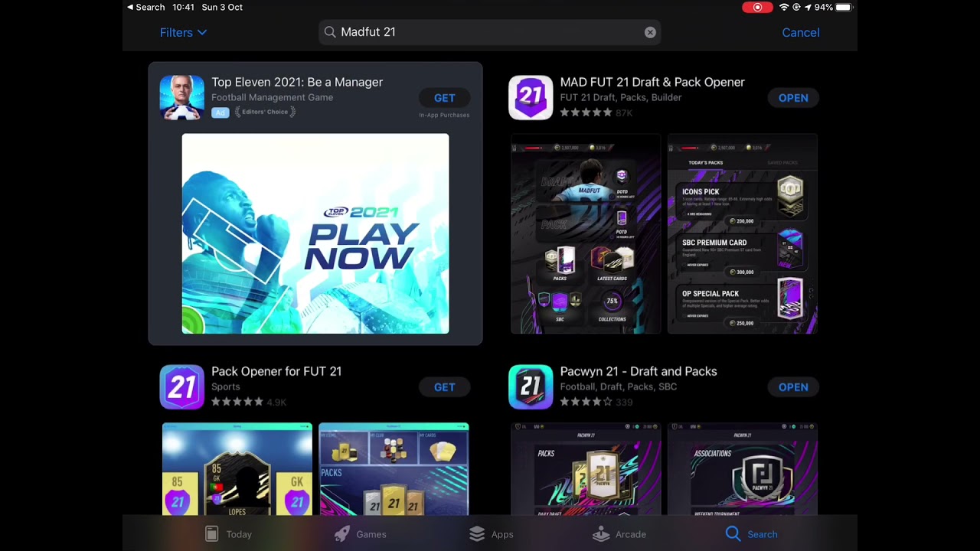Viewport: 980px width, 551px height.
Task: Click the Pack Opener for FUT 21 star rating
Action: (x=237, y=402)
